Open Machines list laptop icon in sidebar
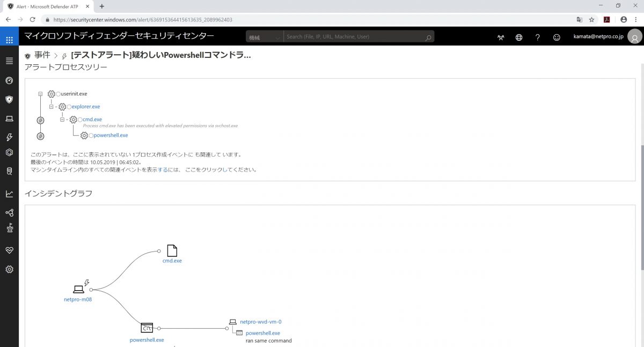Screen dimensions: 644x347 pos(9,119)
